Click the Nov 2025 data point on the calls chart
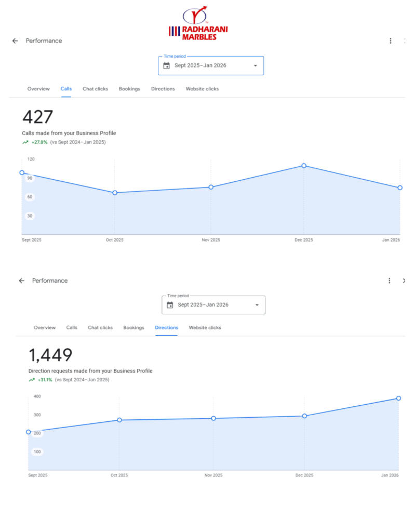Image resolution: width=414 pixels, height=532 pixels. 211,187
